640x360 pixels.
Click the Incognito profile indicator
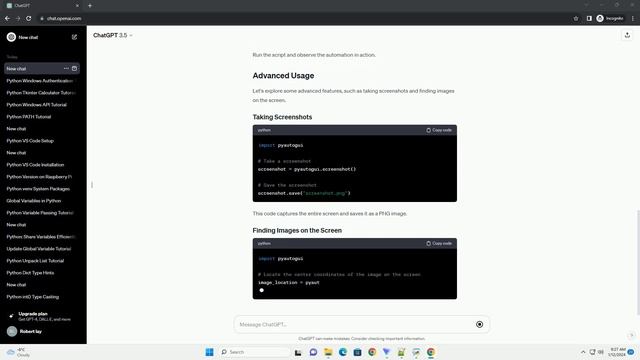(610, 18)
